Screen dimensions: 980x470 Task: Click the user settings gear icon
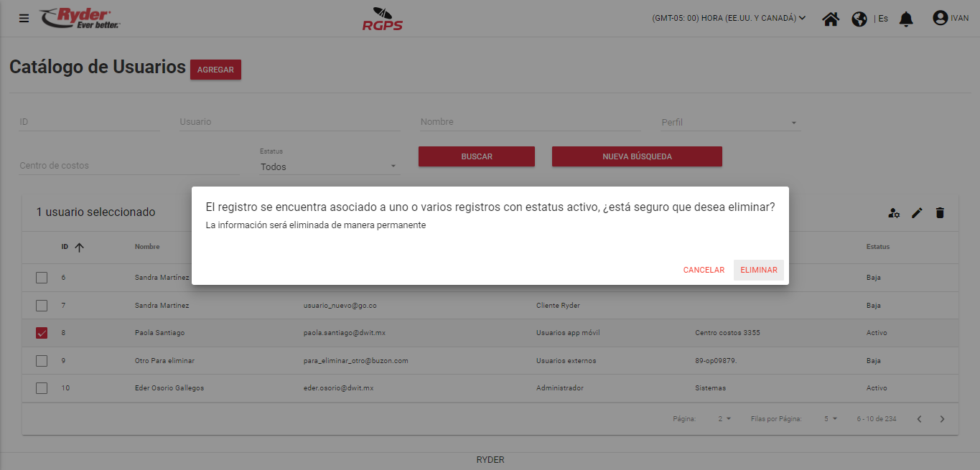click(x=894, y=212)
